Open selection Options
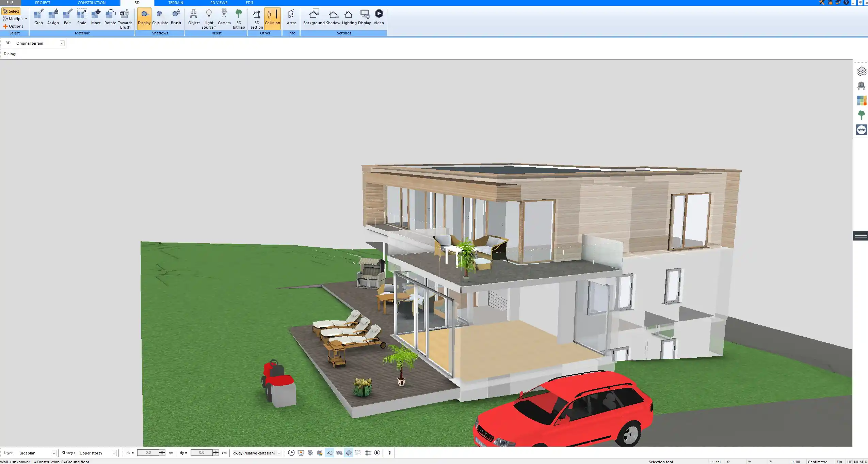The image size is (868, 464). coord(13,26)
